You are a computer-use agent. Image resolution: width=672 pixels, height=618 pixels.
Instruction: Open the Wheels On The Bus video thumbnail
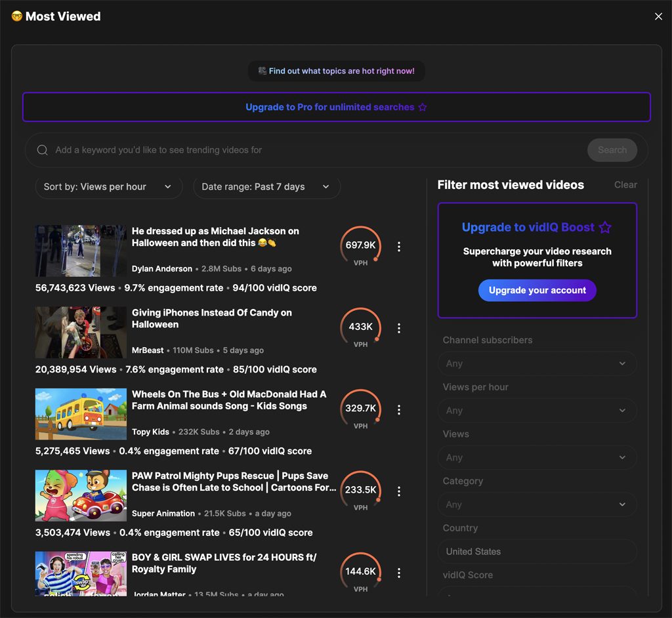(81, 414)
